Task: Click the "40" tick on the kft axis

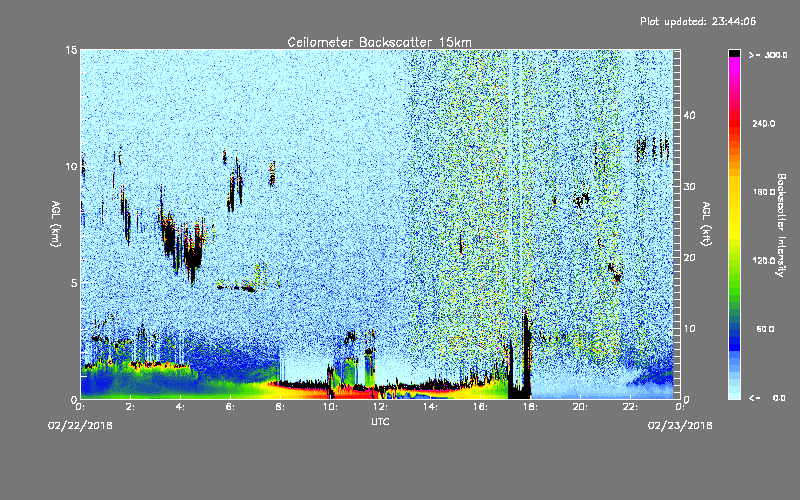Action: pyautogui.click(x=689, y=115)
